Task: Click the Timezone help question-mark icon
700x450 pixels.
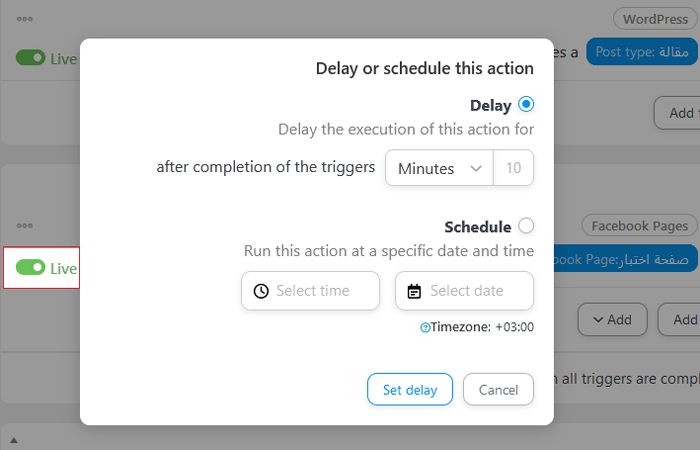Action: click(425, 327)
